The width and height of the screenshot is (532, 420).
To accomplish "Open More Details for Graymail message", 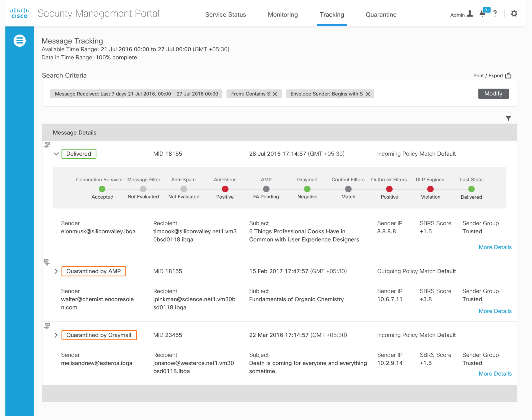I will click(495, 373).
